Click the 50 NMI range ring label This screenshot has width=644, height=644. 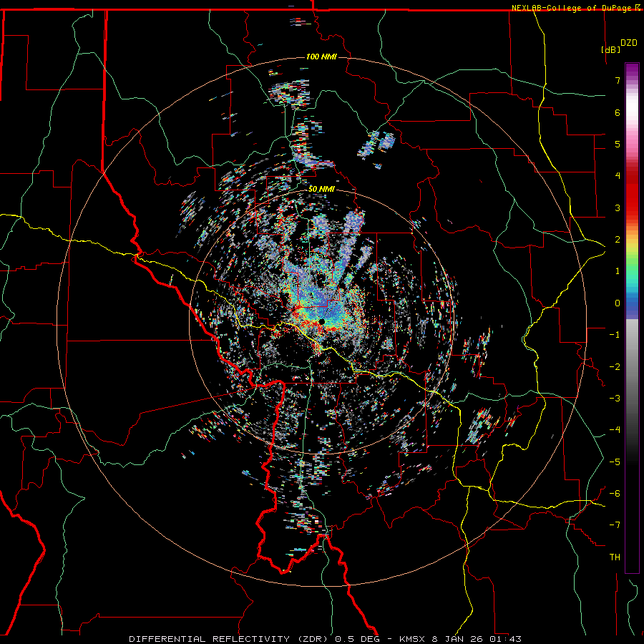point(321,189)
